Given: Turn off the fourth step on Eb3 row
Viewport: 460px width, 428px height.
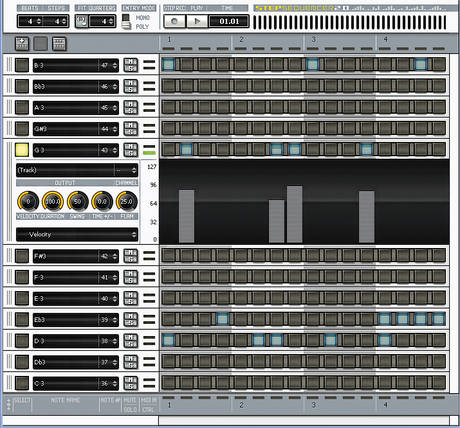Looking at the screenshot, I should pyautogui.click(x=223, y=319).
